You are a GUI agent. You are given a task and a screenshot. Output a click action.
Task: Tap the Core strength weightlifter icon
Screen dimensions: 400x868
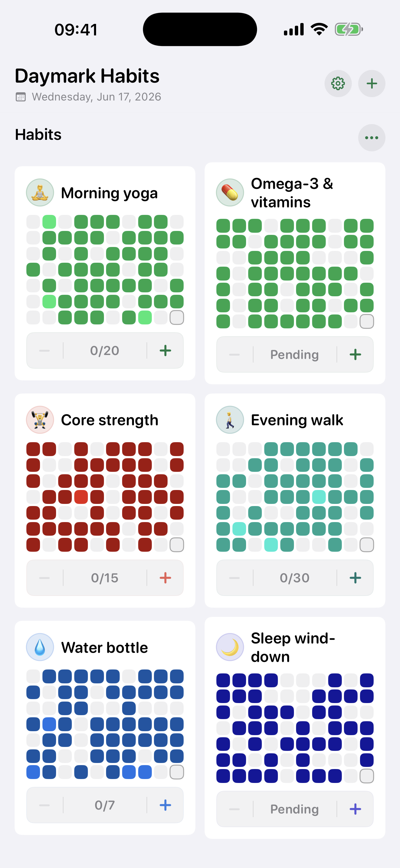point(40,420)
